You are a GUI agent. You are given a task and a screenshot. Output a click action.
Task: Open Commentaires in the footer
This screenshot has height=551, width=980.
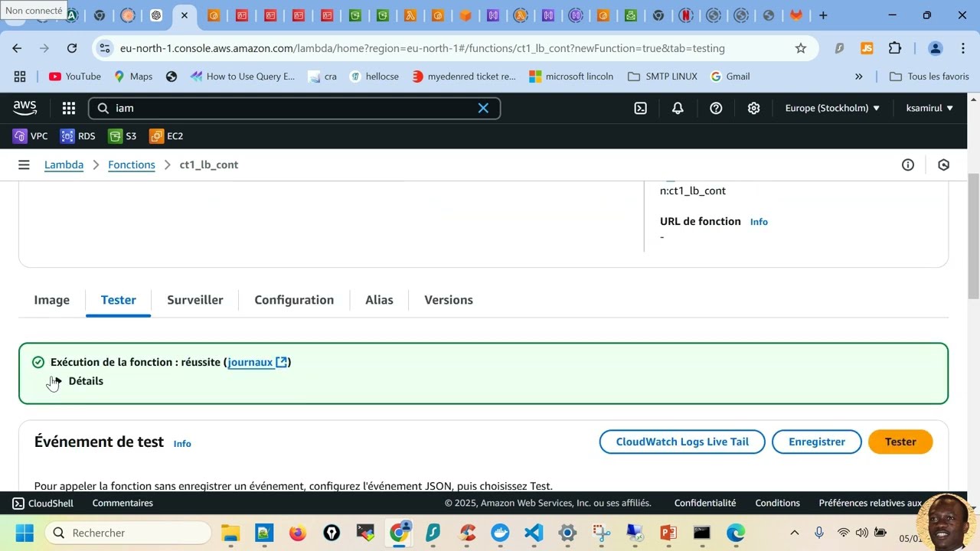(122, 503)
